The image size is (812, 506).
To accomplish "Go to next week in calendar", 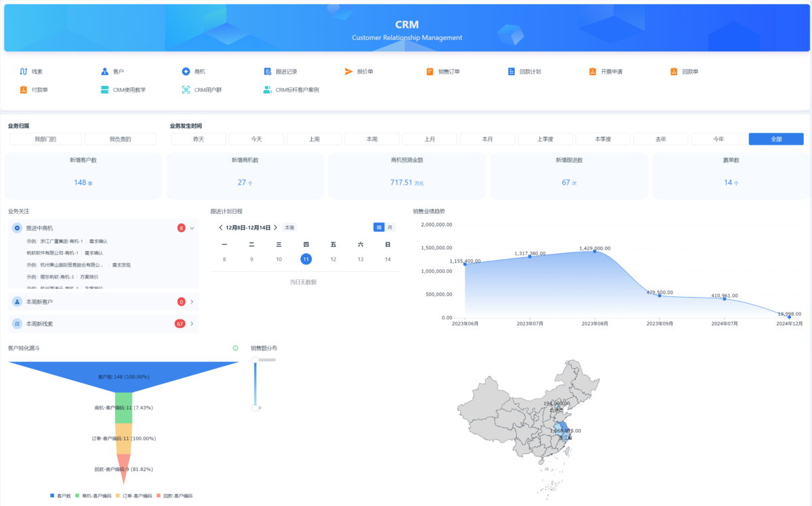I will 275,228.
